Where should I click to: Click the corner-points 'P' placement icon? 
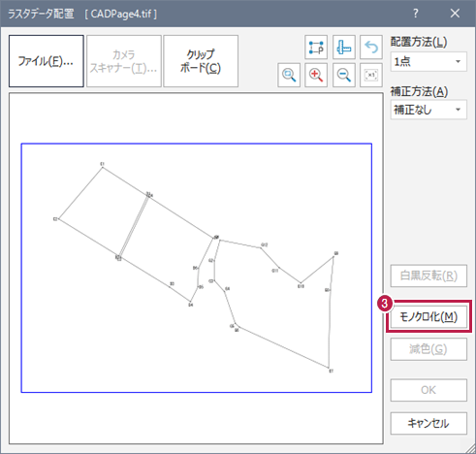pyautogui.click(x=316, y=48)
